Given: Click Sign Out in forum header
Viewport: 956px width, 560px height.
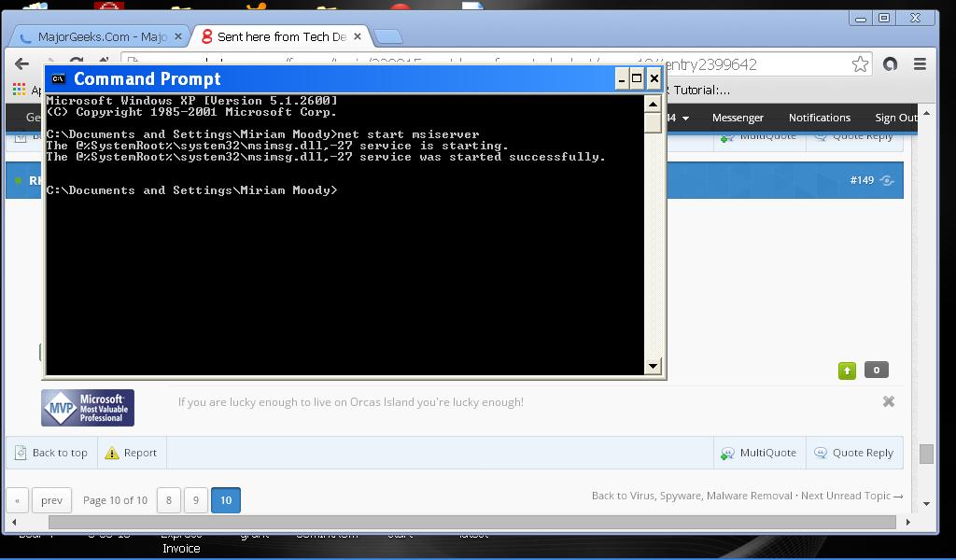Looking at the screenshot, I should coord(895,118).
